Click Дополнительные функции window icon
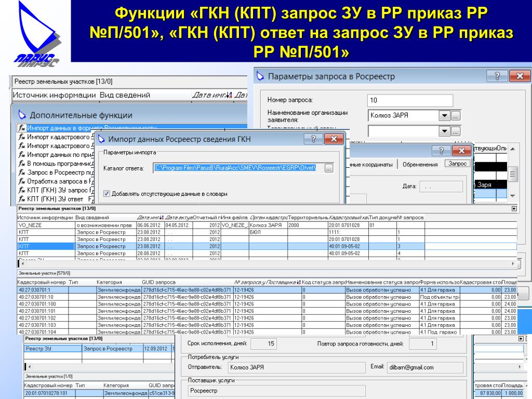This screenshot has height=399, width=532. [22, 115]
